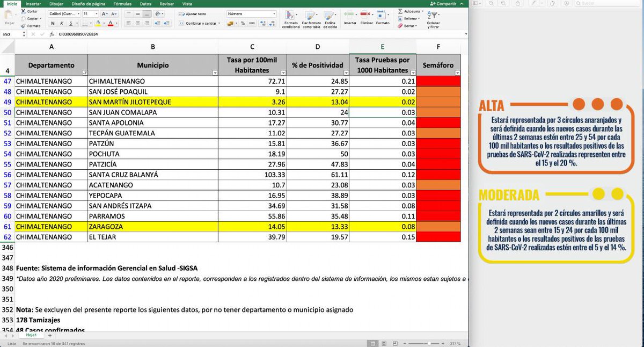Open the Insertar ribbon tab
This screenshot has width=644, height=347.
pos(33,3)
